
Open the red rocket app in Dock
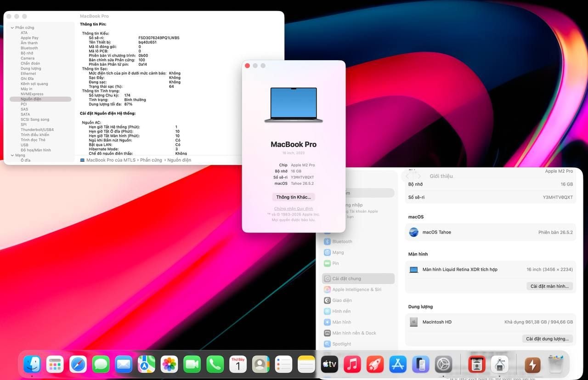[x=375, y=364]
